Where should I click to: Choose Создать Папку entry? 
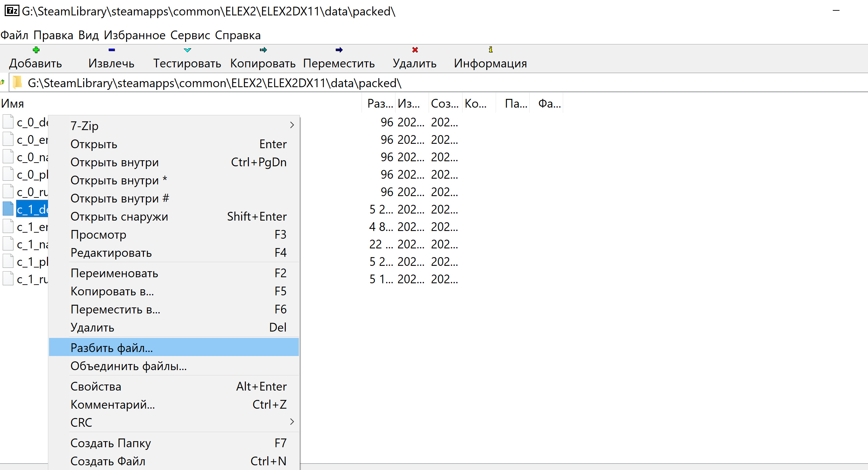[x=174, y=443]
